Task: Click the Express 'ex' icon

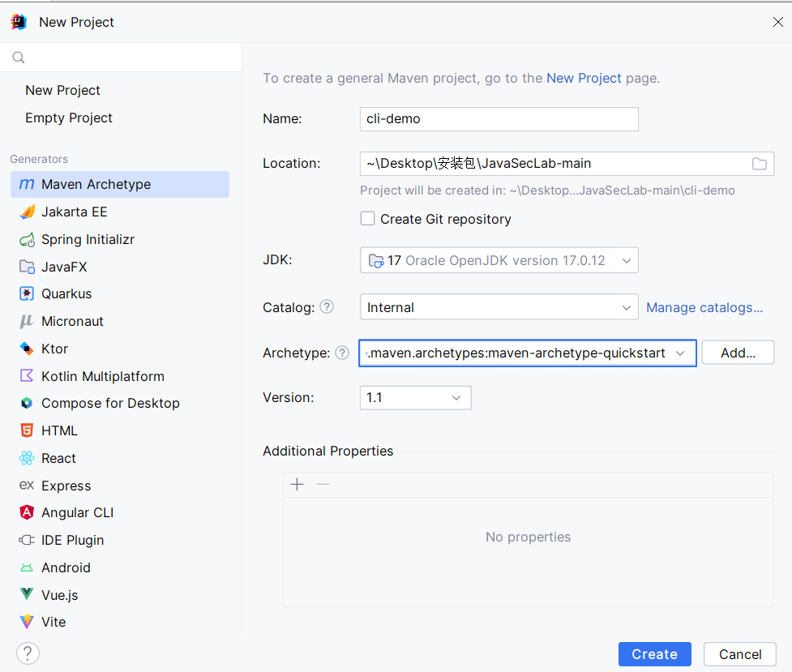Action: [x=27, y=486]
